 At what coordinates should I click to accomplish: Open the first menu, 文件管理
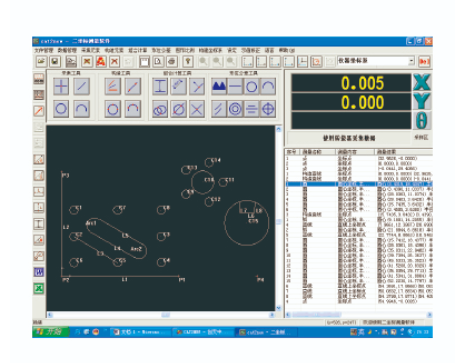44,50
